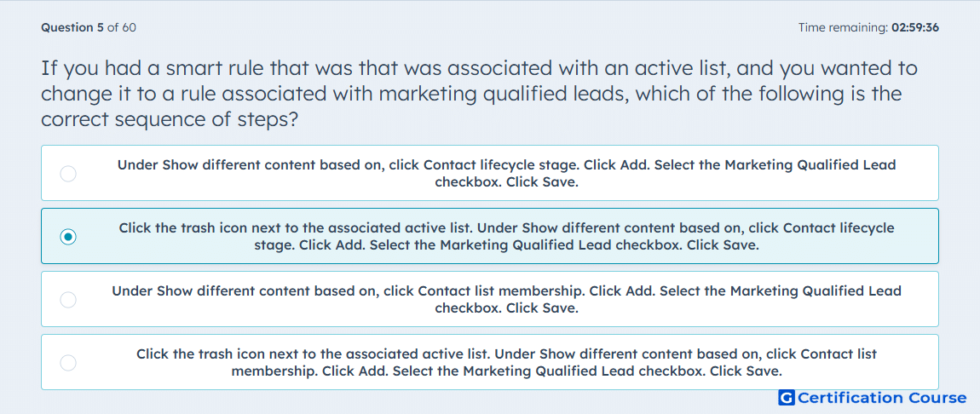Select answer starting 'Under Show different content… Contact lifecycle stage'
The width and height of the screenshot is (980, 414).
[x=490, y=173]
